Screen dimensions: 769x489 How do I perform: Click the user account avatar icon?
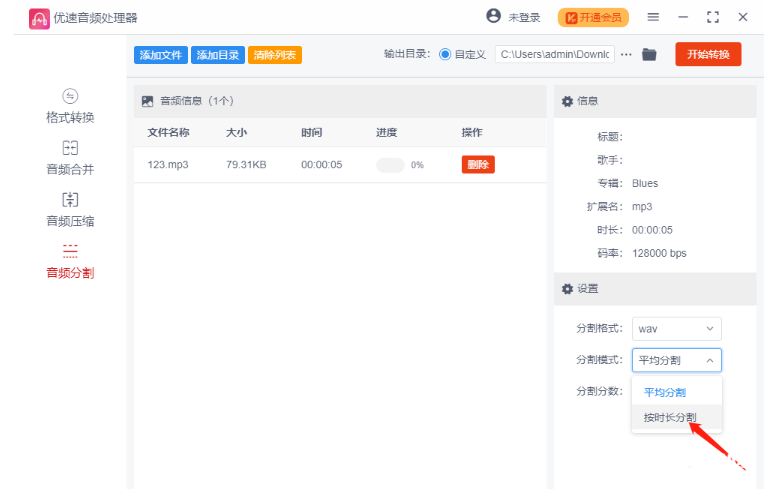493,16
